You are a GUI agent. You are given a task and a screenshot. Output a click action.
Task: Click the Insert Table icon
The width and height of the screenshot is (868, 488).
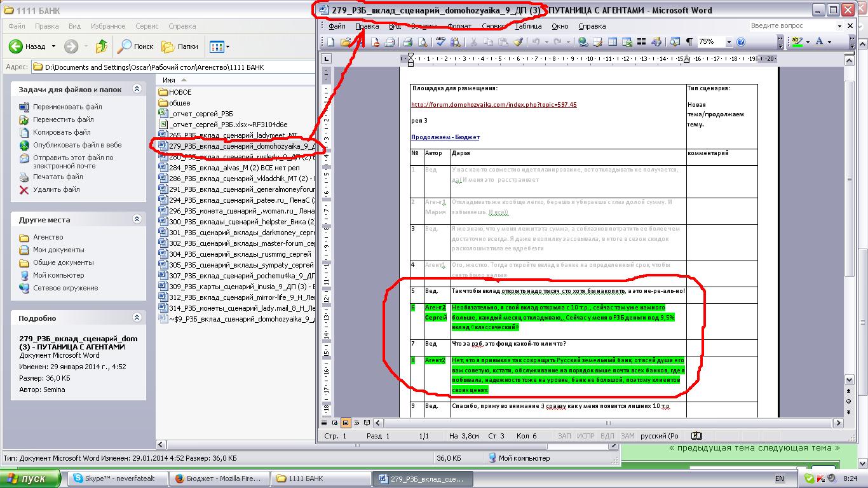[x=613, y=42]
